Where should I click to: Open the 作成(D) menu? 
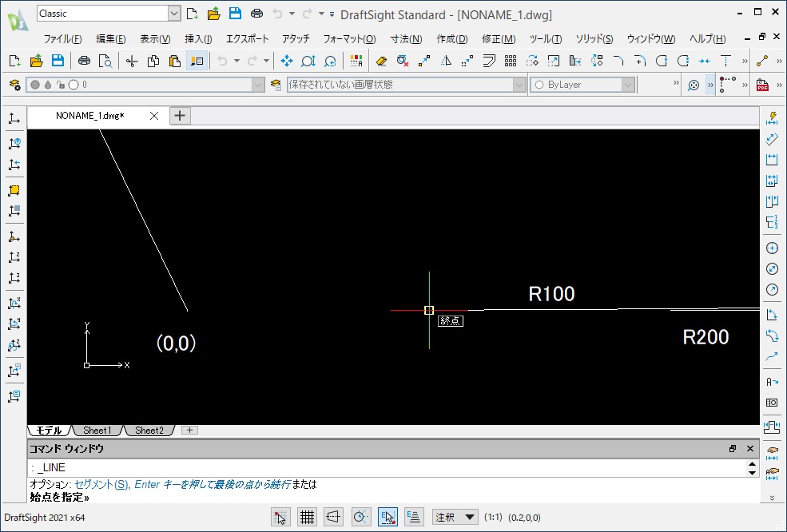(x=451, y=39)
